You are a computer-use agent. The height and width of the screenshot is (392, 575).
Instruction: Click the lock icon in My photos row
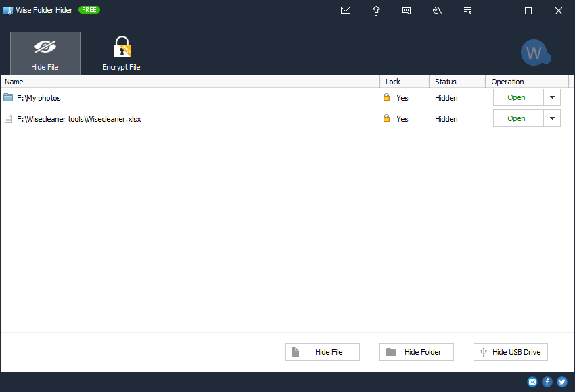click(x=386, y=97)
